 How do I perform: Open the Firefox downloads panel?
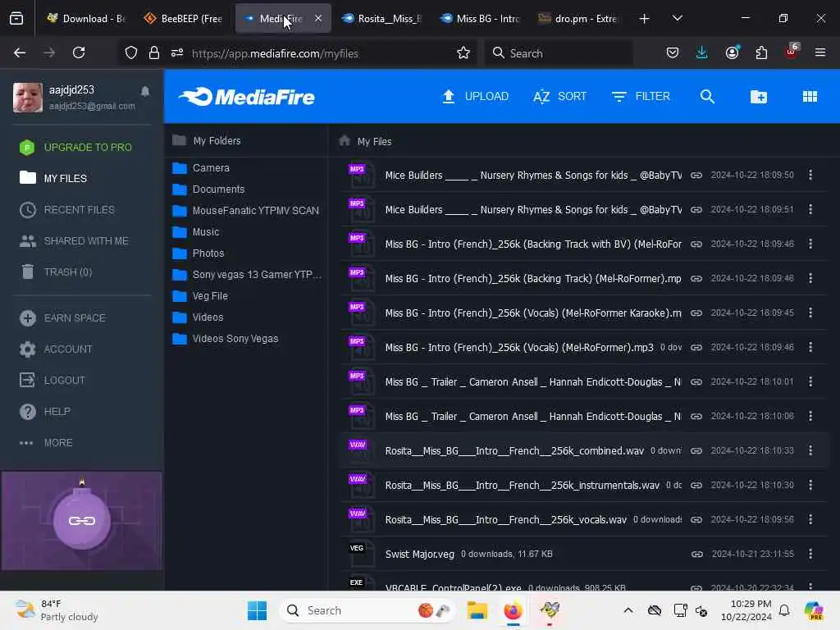point(701,52)
